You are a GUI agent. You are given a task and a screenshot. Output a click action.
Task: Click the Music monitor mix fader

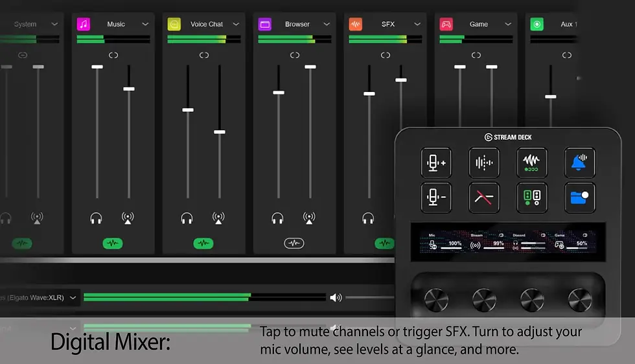pyautogui.click(x=97, y=67)
